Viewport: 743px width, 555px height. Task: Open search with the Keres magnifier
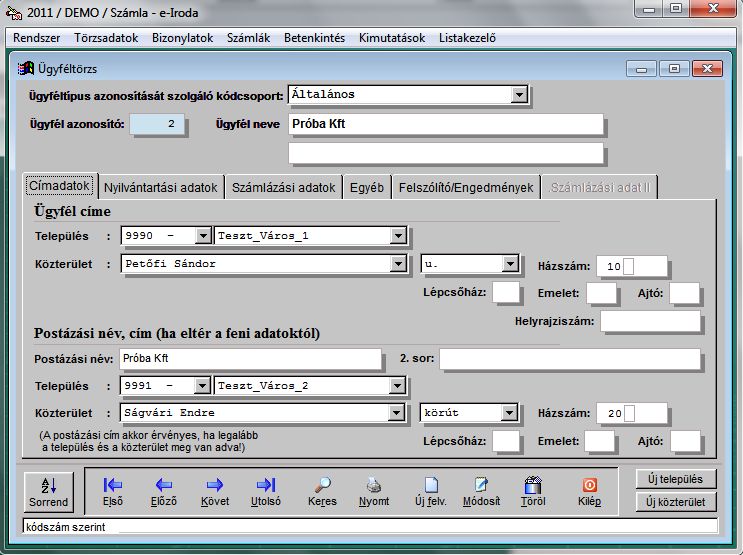322,491
